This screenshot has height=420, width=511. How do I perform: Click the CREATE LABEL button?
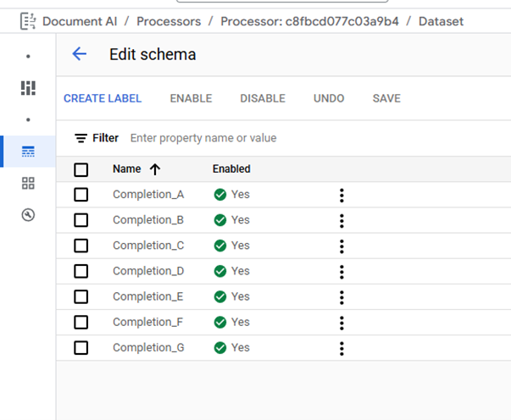103,98
